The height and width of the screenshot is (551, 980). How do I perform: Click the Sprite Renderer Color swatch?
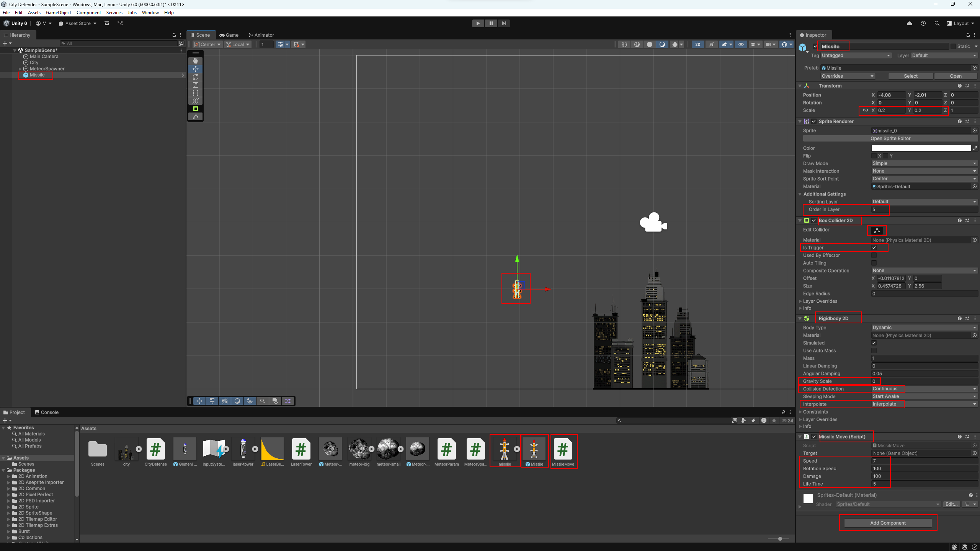[x=921, y=148]
